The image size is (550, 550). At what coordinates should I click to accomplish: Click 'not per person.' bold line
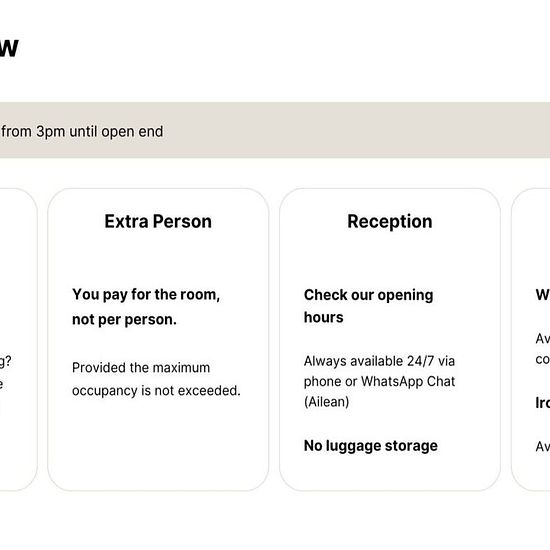pos(124,320)
